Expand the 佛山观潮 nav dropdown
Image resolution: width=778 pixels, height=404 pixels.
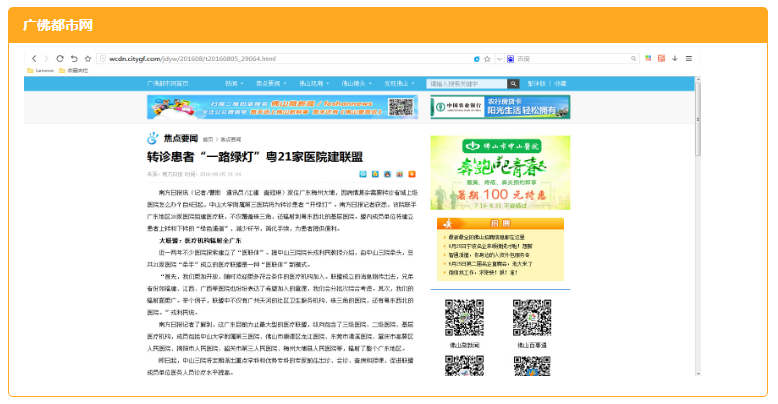(314, 83)
